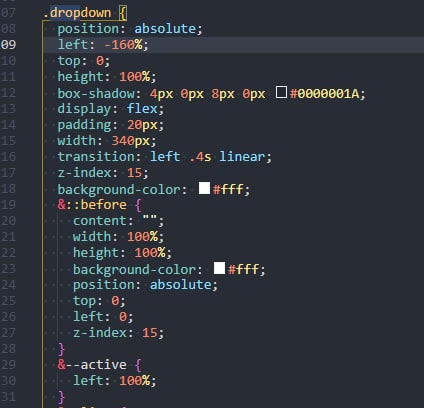This screenshot has width=424, height=408.
Task: Click 'width: 100%' value on line 21
Action: [x=142, y=237]
